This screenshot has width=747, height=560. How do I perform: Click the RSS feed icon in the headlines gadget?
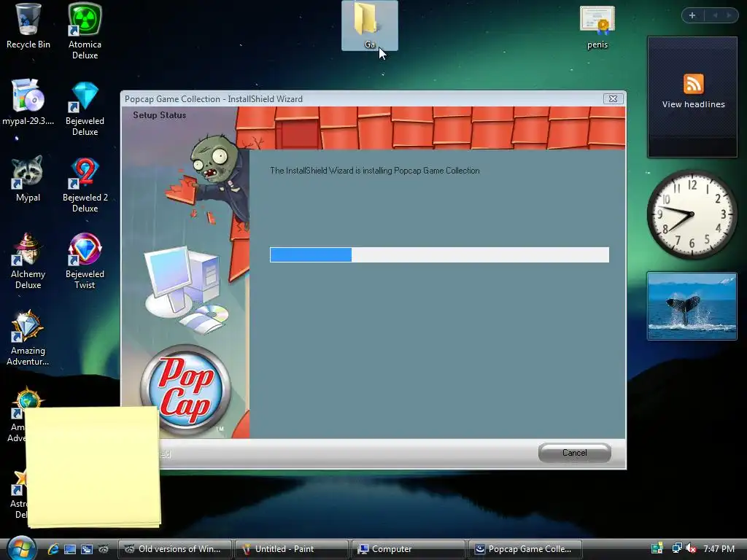pyautogui.click(x=693, y=85)
